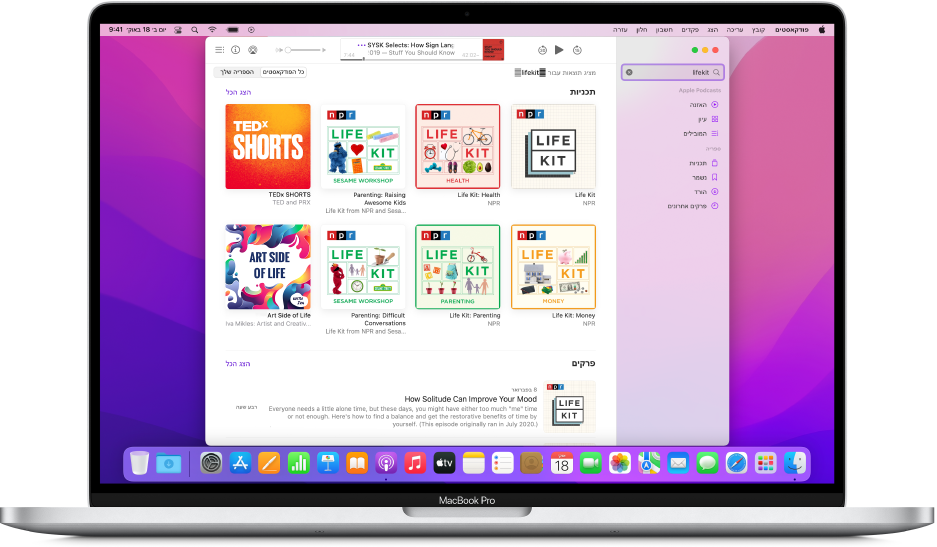Open the Top Charts (המובילים) sidebar item
Screen dimensions: 937x547
[x=700, y=133]
